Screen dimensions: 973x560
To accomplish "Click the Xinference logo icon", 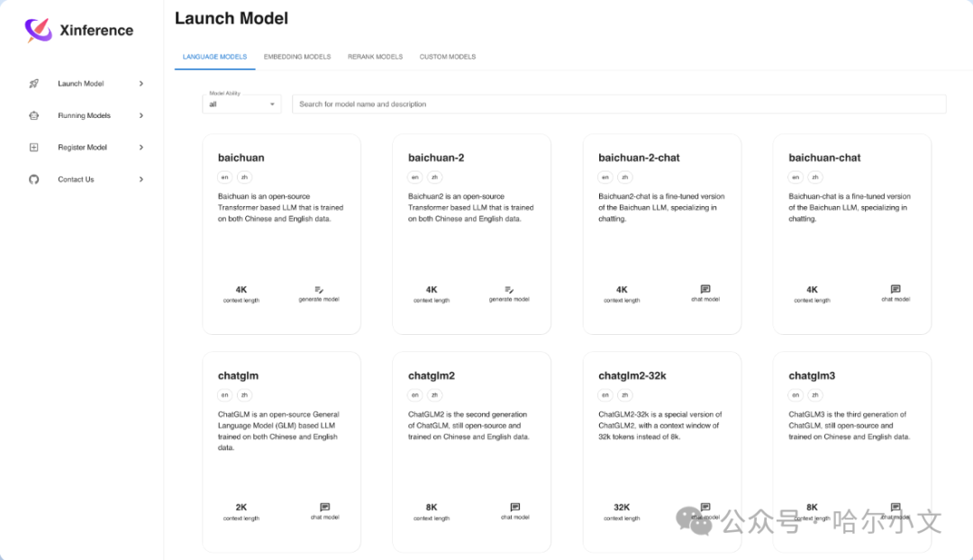I will 38,30.
